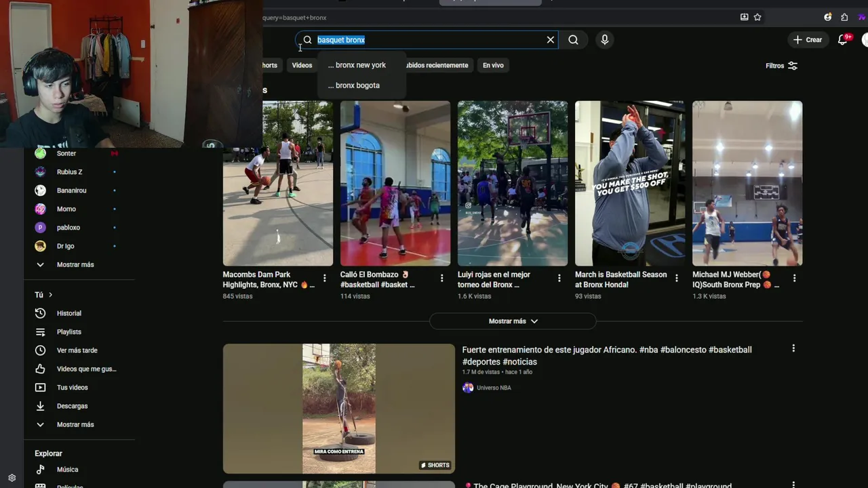Open options menu for Calló El Bombazo short

pyautogui.click(x=441, y=278)
